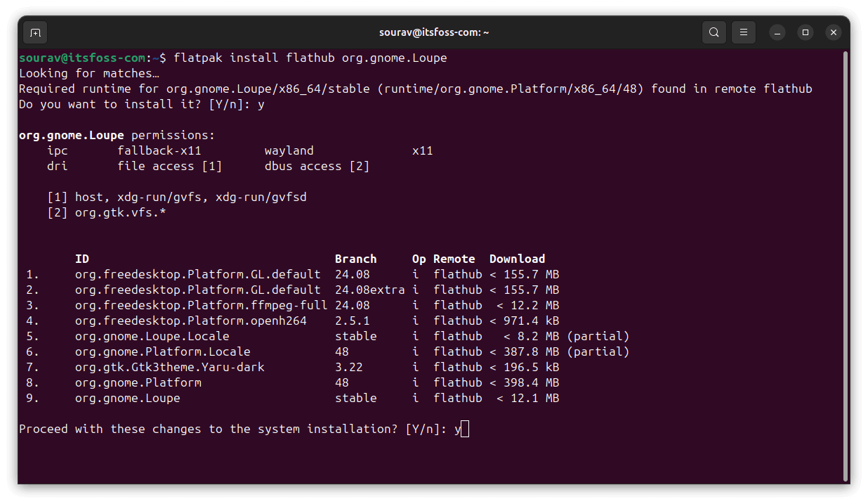This screenshot has height=504, width=868.
Task: Click the org.gtk.Gtk3theme.Yaru-dark package ID
Action: coord(169,367)
